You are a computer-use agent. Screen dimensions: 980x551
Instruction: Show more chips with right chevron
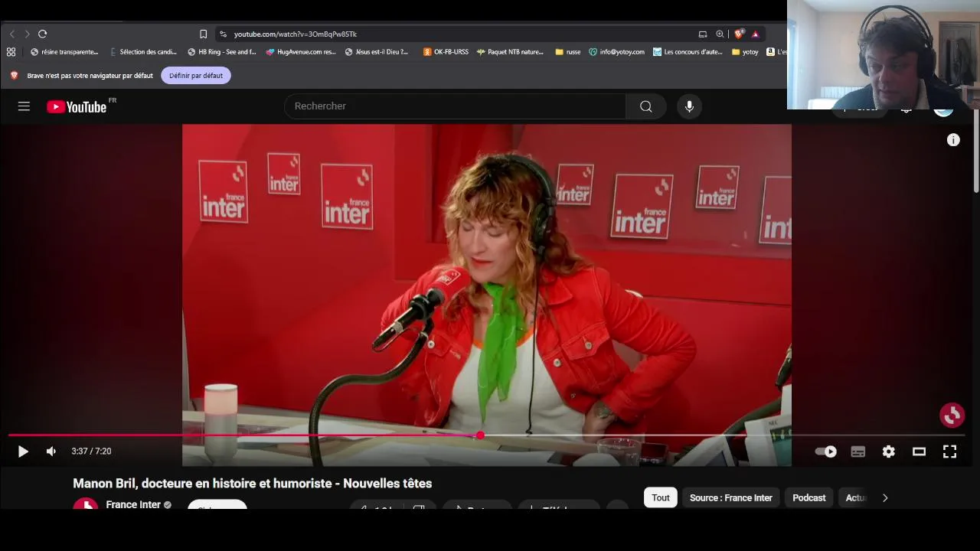coord(885,497)
